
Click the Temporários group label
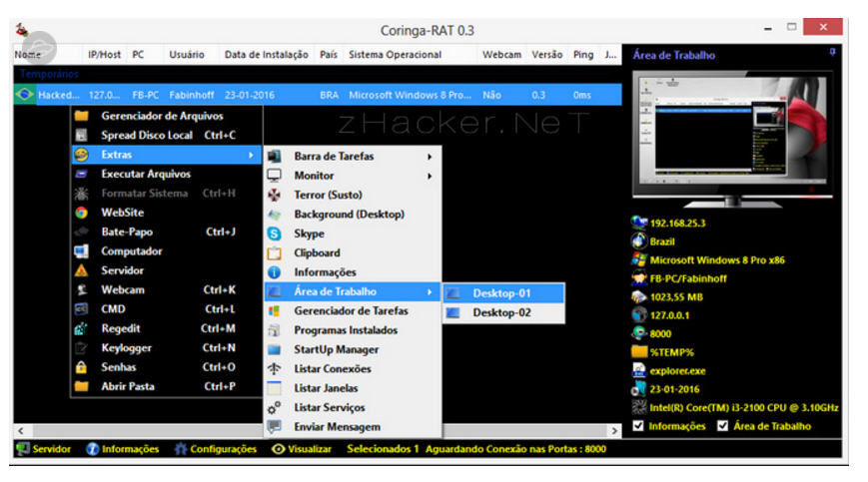click(x=49, y=74)
